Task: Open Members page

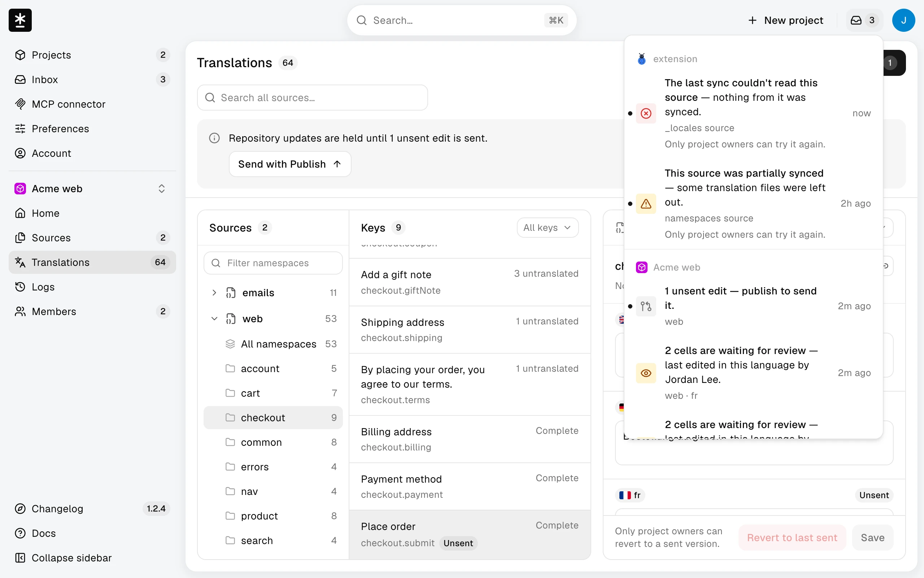Action: [x=92, y=311]
